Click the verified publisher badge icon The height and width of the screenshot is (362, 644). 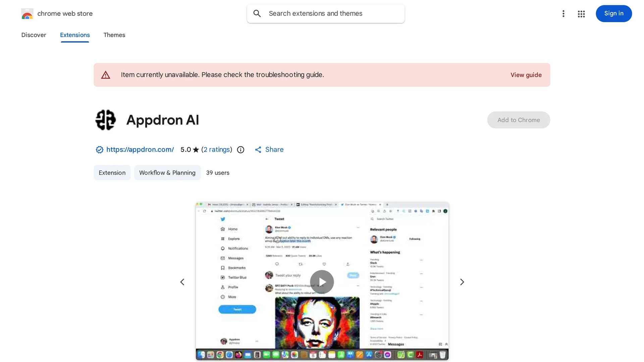100,149
